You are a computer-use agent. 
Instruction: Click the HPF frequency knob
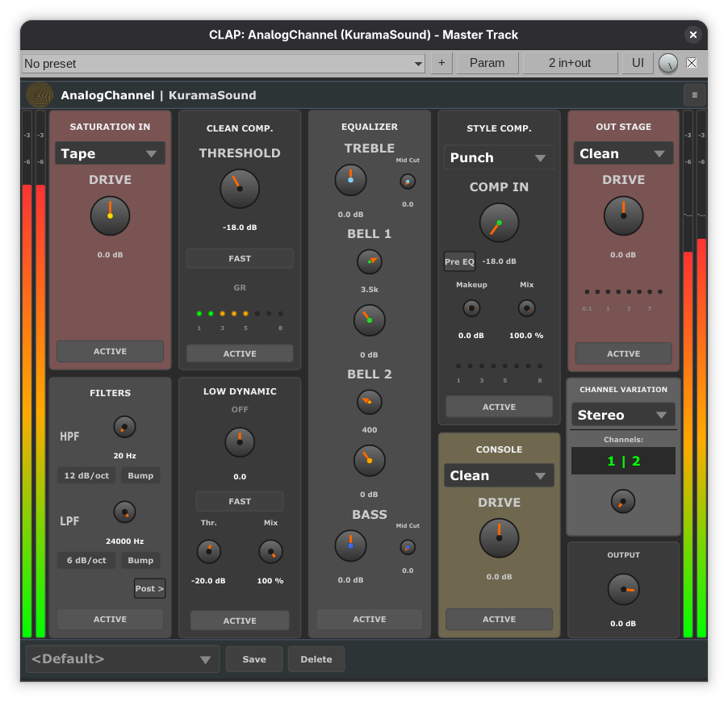pos(124,427)
